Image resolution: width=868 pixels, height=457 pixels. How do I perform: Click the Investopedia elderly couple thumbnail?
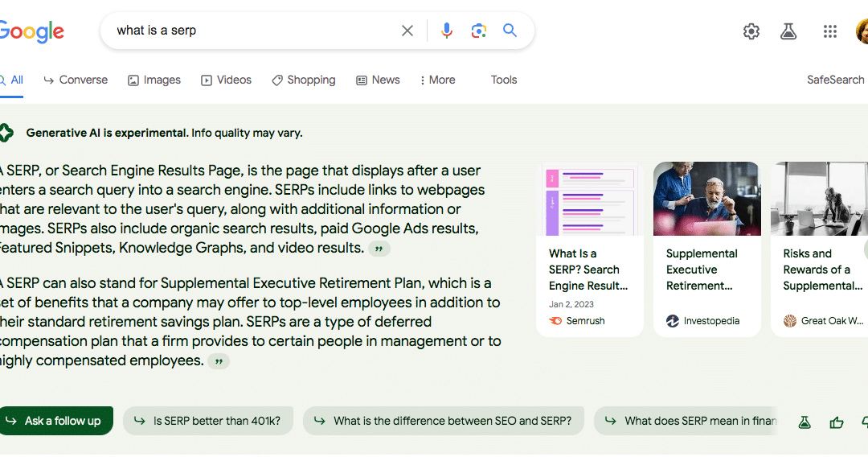click(707, 199)
